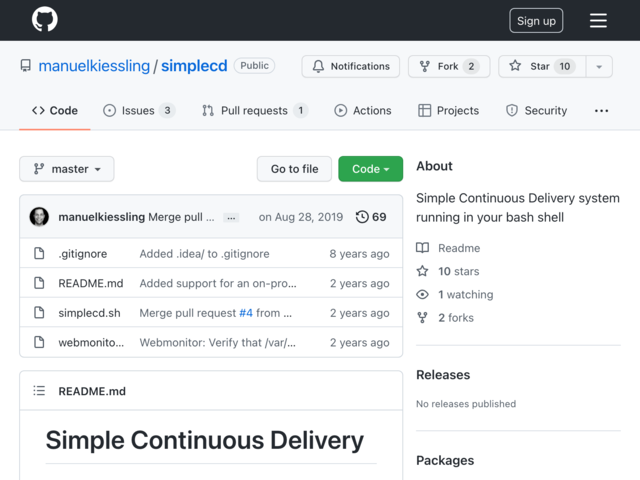This screenshot has width=640, height=480.
Task: Open the hamburger navigation menu
Action: tap(598, 20)
